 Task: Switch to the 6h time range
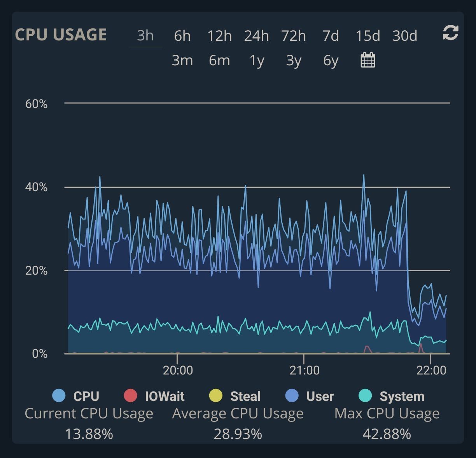pos(182,36)
